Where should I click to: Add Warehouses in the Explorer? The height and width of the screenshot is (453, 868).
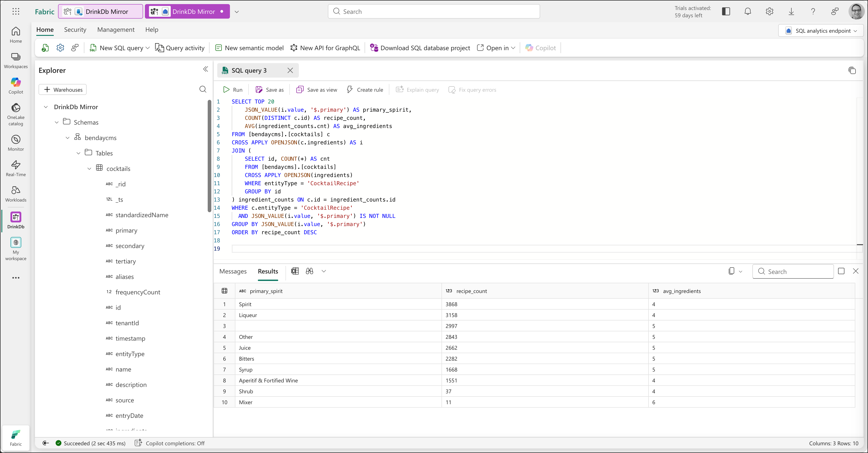point(63,89)
